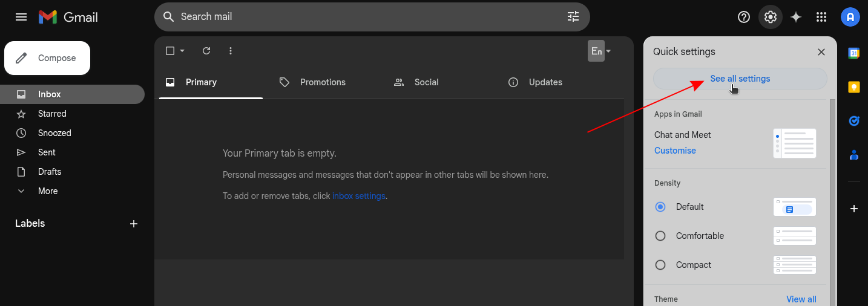
Task: Switch to the Primary tab
Action: coord(211,82)
